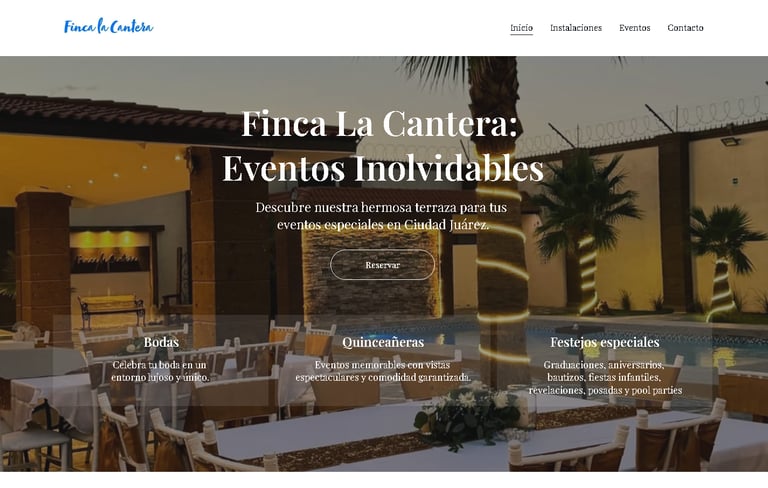The width and height of the screenshot is (768, 488).
Task: Click the Finca la Cantera logo
Action: point(108,26)
